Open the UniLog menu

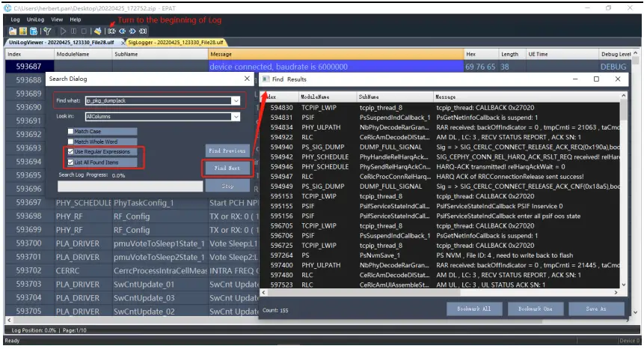35,19
